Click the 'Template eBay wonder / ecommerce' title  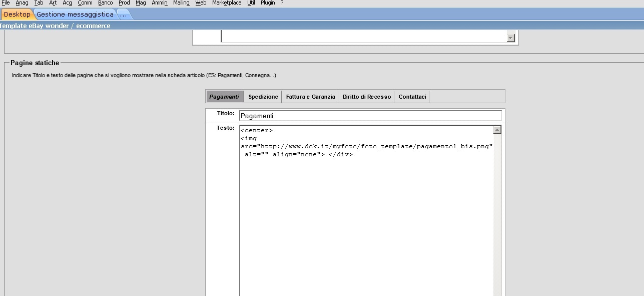click(x=55, y=26)
